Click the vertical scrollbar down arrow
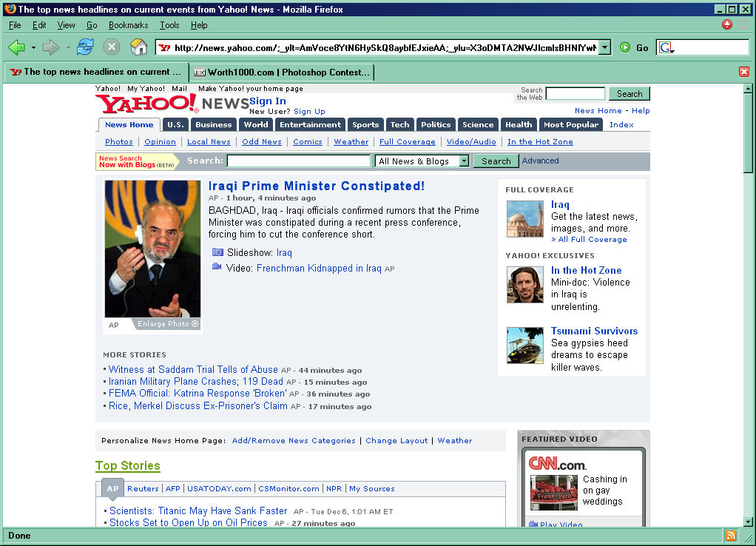The width and height of the screenshot is (756, 546). tap(748, 522)
